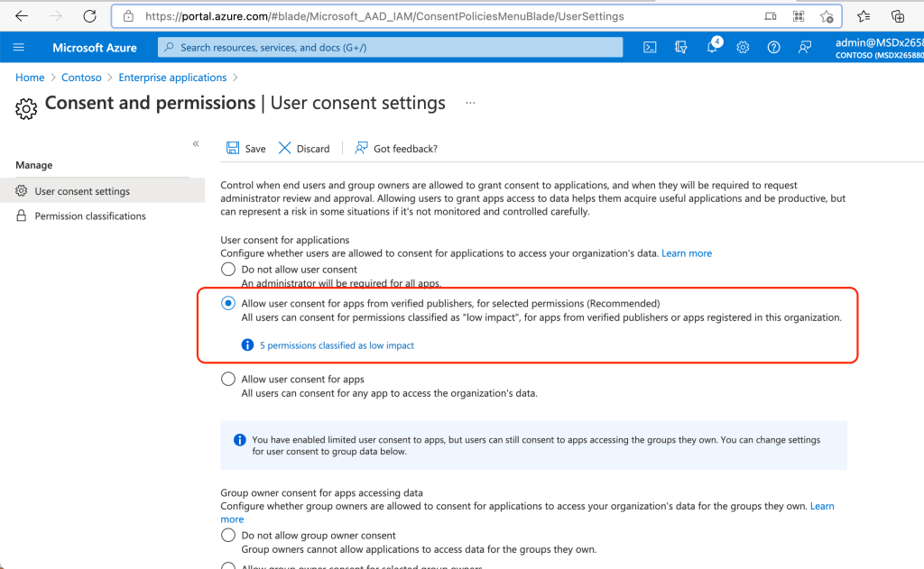Click the Discard button
The width and height of the screenshot is (924, 569).
point(304,149)
